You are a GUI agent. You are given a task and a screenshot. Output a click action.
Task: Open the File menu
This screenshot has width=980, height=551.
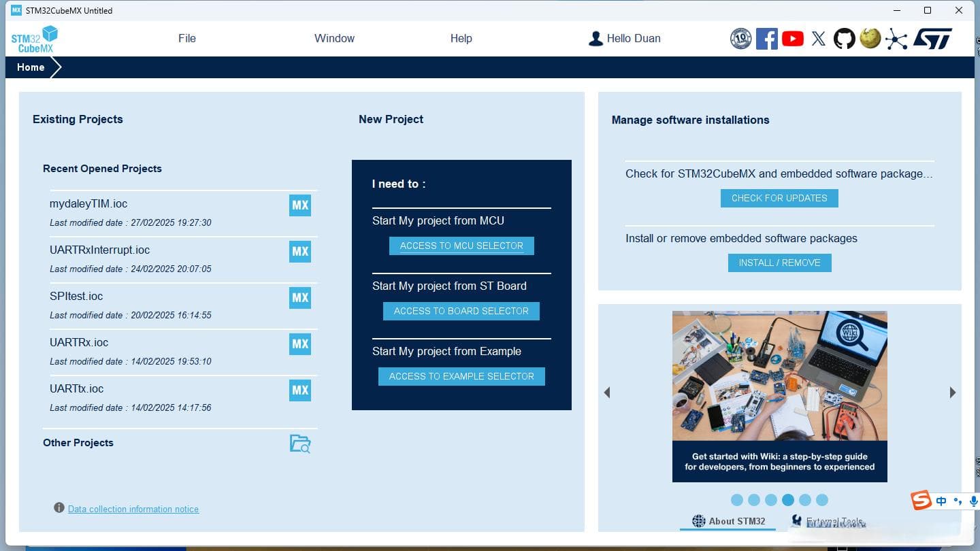(187, 38)
